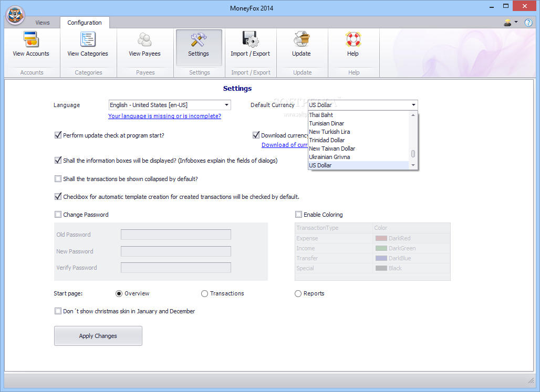
Task: Switch to the Views tab
Action: point(43,23)
